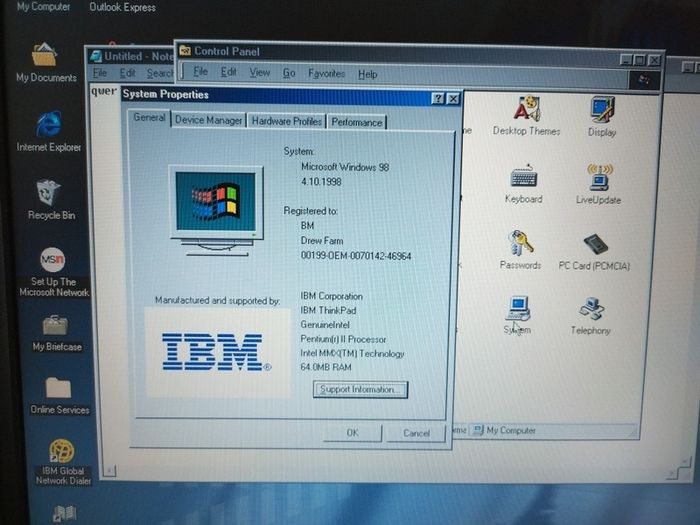This screenshot has width=700, height=525.
Task: Click the Outlook Express label on the desktop
Action: 122,8
